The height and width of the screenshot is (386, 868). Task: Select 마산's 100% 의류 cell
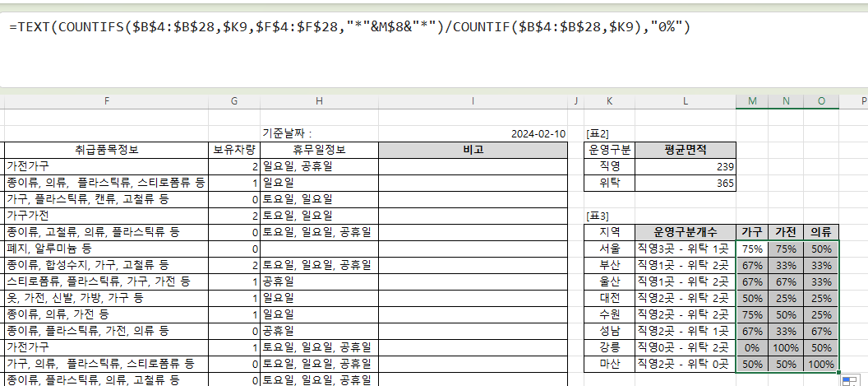821,364
